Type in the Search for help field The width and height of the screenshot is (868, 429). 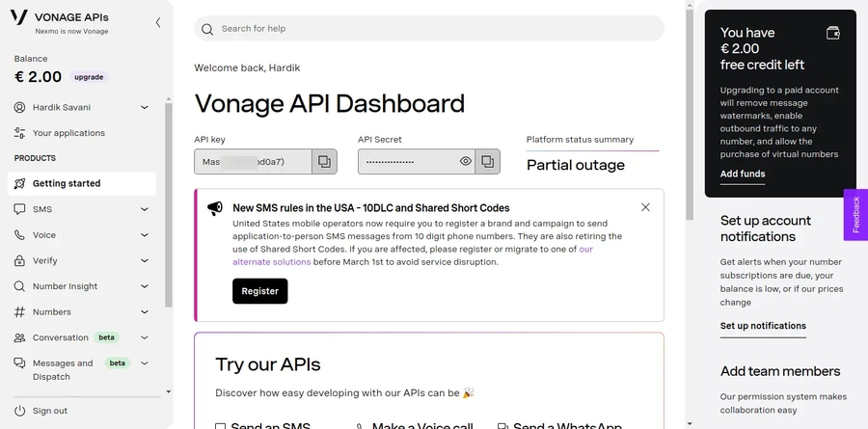(x=434, y=29)
